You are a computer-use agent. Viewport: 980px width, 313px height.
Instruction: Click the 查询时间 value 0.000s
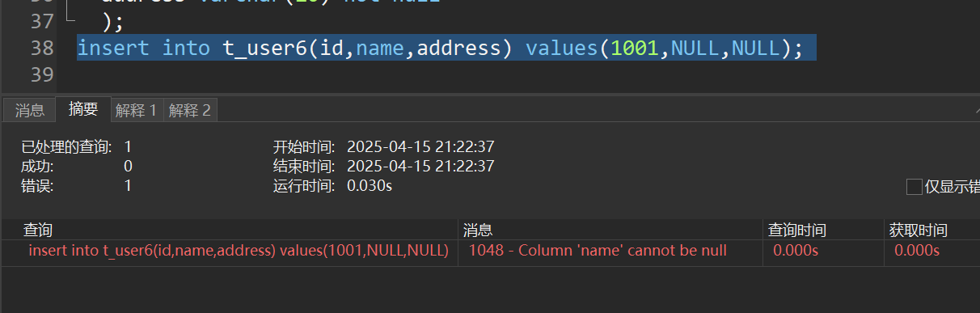[x=796, y=251]
